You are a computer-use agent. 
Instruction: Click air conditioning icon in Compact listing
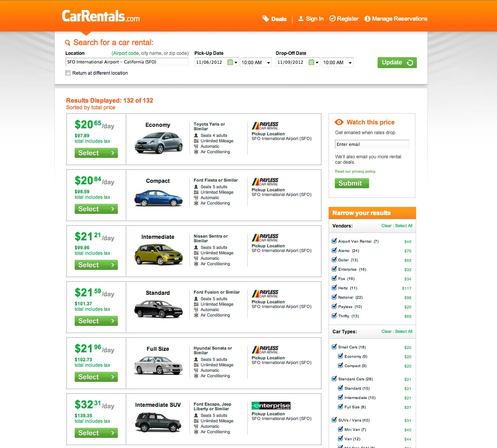tap(196, 203)
